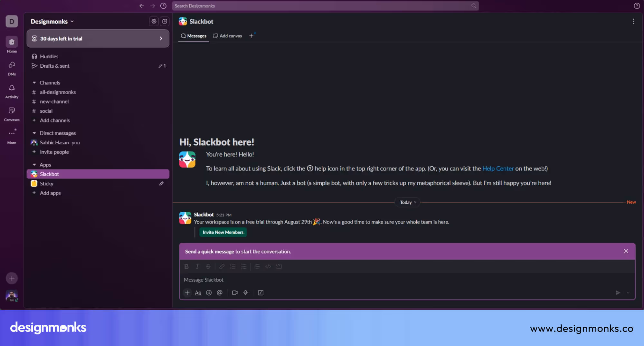The height and width of the screenshot is (346, 644).
Task: Open the Add canvas tab
Action: click(227, 36)
